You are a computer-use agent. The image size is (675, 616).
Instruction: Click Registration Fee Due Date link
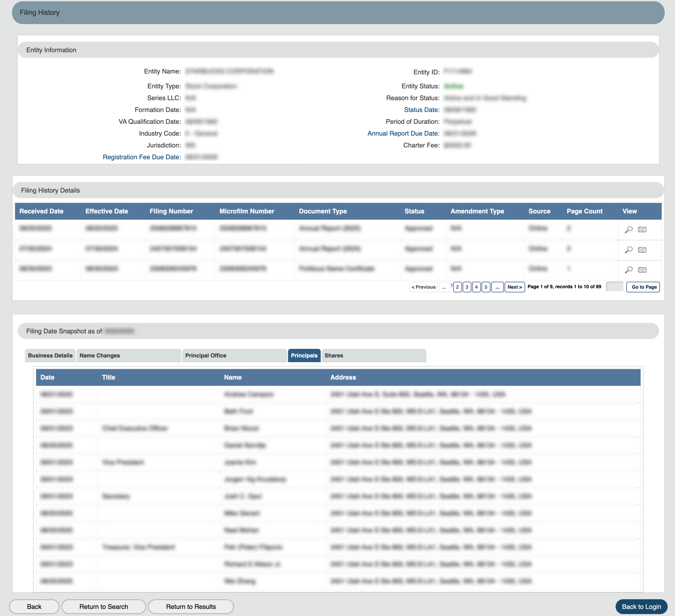(x=142, y=157)
